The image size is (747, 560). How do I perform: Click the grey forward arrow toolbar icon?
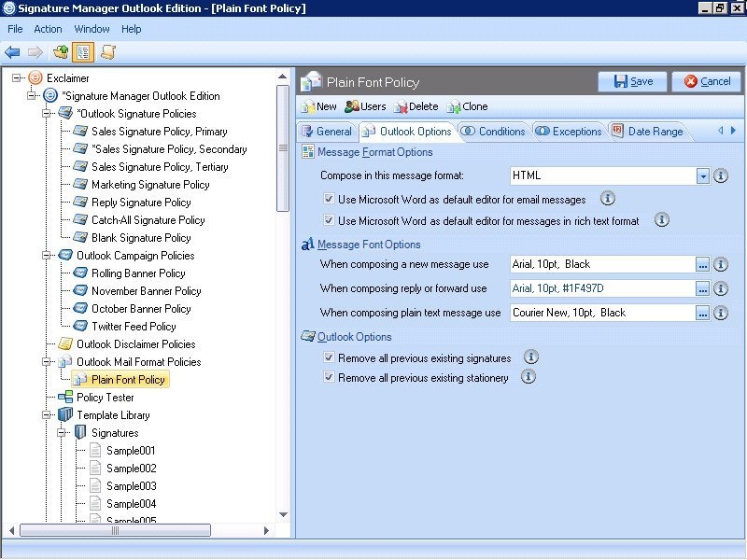pyautogui.click(x=35, y=52)
